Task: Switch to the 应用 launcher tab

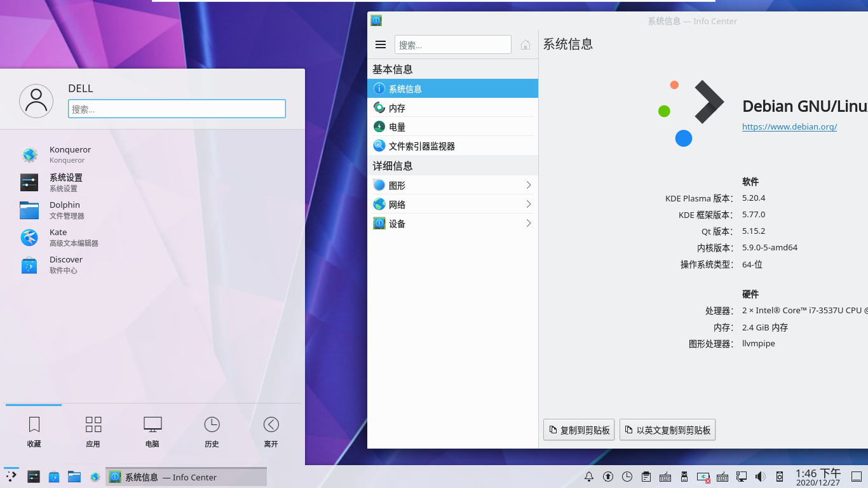Action: click(x=93, y=432)
